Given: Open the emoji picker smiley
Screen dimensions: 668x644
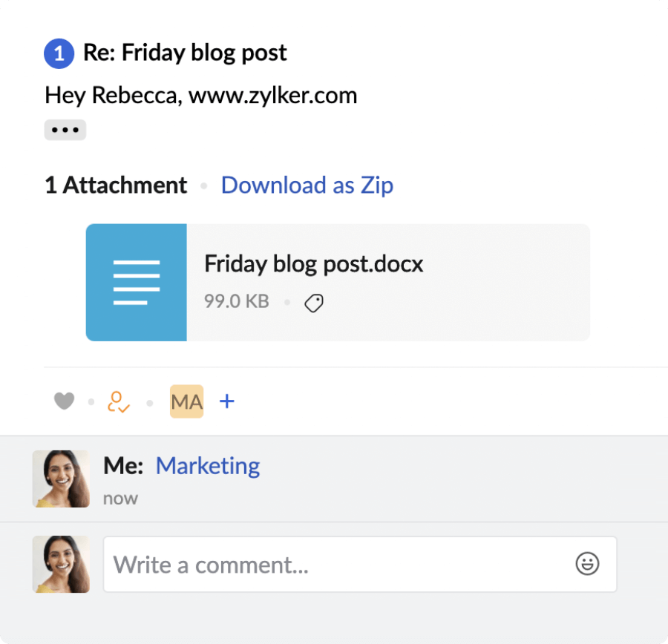Looking at the screenshot, I should click(x=587, y=564).
